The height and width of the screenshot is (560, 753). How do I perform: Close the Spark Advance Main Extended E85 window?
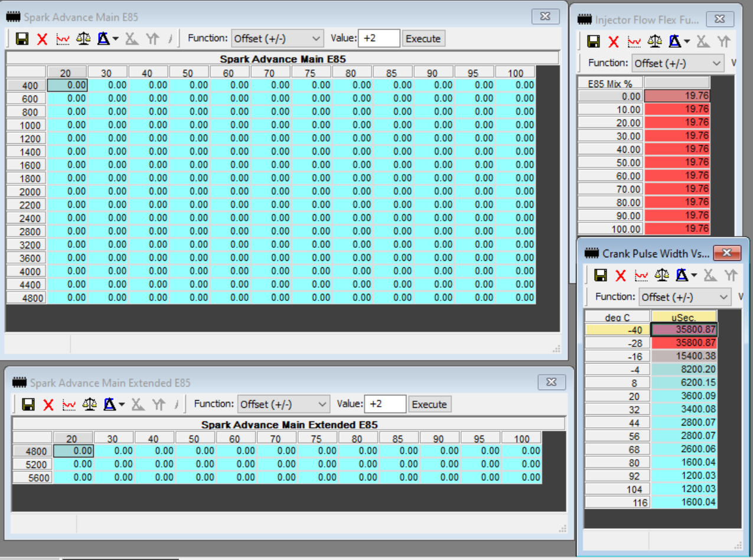tap(550, 382)
